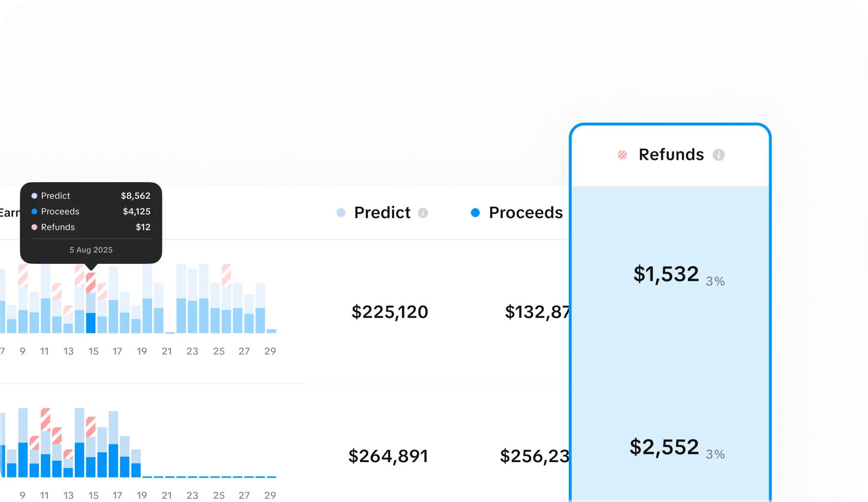The image size is (868, 502).
Task: Click the $225,120 Predict value
Action: click(x=389, y=312)
